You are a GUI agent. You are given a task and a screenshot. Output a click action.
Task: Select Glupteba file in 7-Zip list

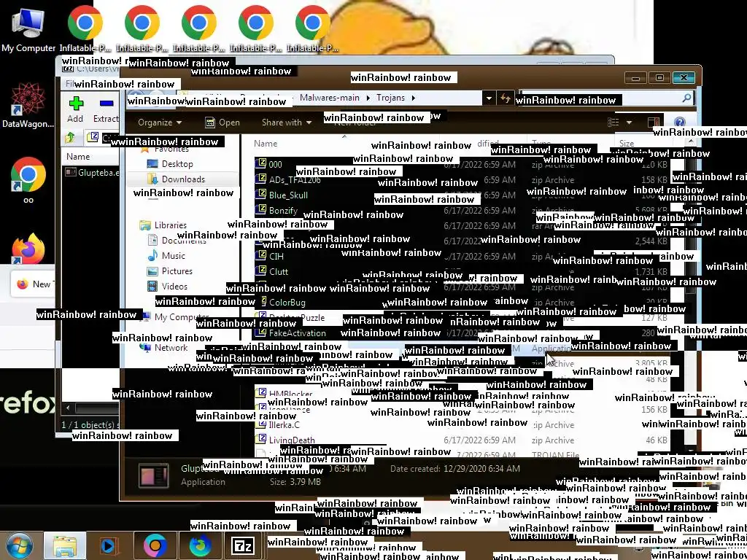pyautogui.click(x=93, y=172)
